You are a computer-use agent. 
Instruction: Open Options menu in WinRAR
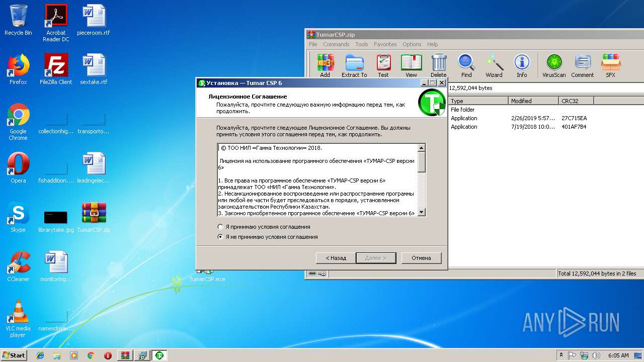412,44
